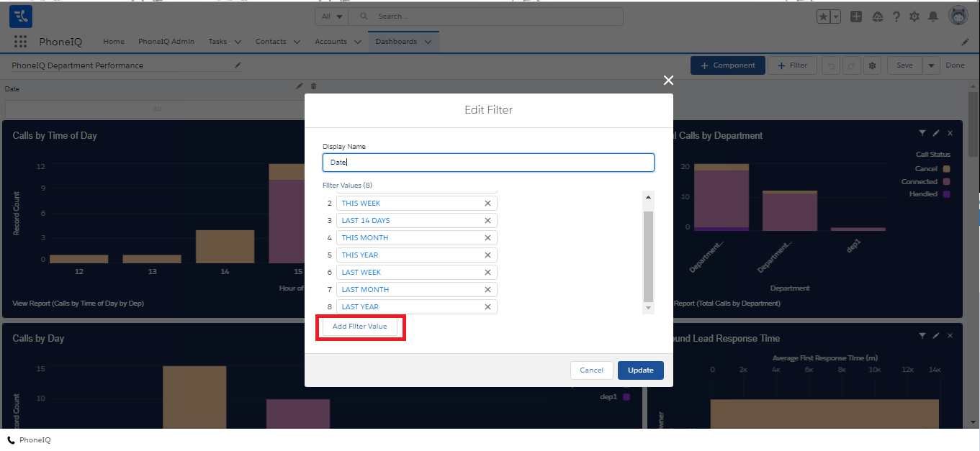Click into the Display Name field
The width and height of the screenshot is (980, 451).
click(x=488, y=163)
